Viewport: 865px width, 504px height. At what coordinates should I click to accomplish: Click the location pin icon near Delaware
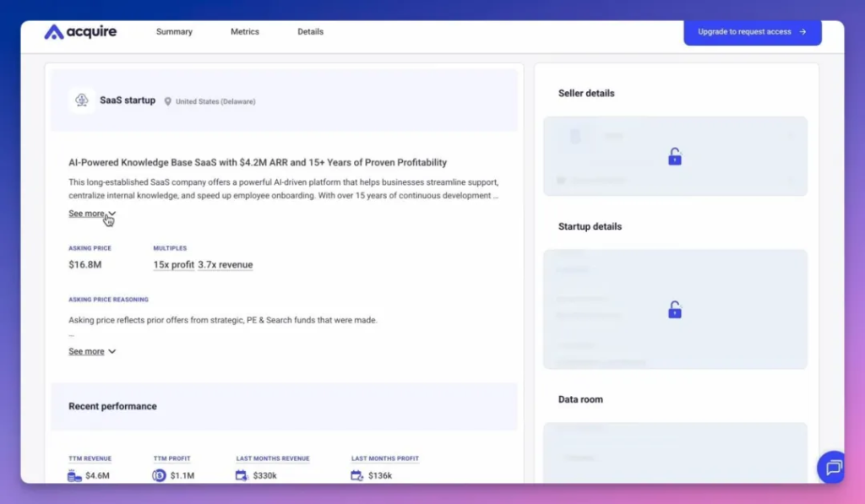167,101
